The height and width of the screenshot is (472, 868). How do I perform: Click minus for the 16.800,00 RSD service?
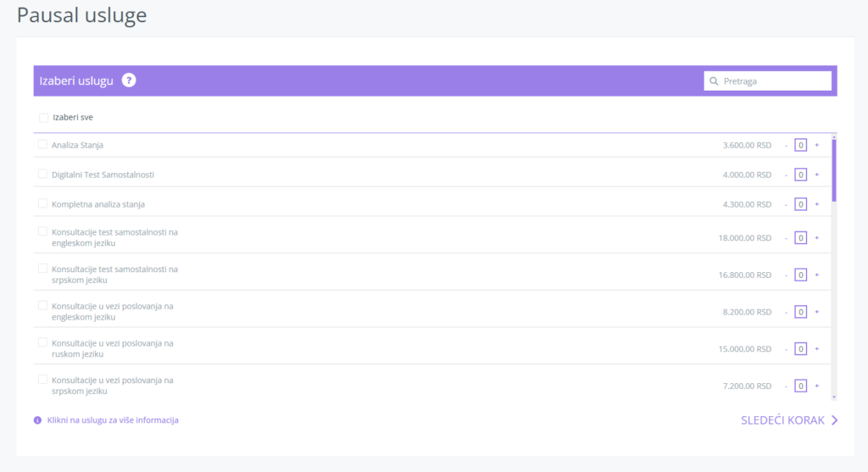(x=786, y=275)
